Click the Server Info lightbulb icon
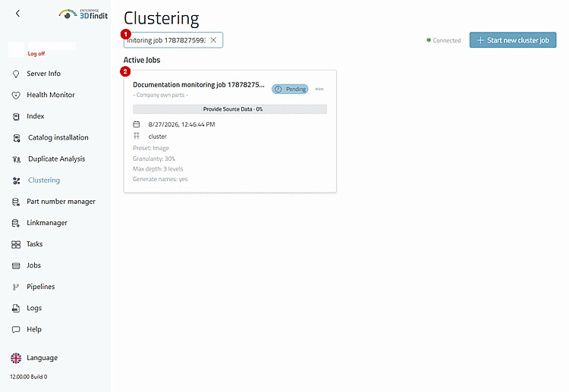 coord(16,74)
